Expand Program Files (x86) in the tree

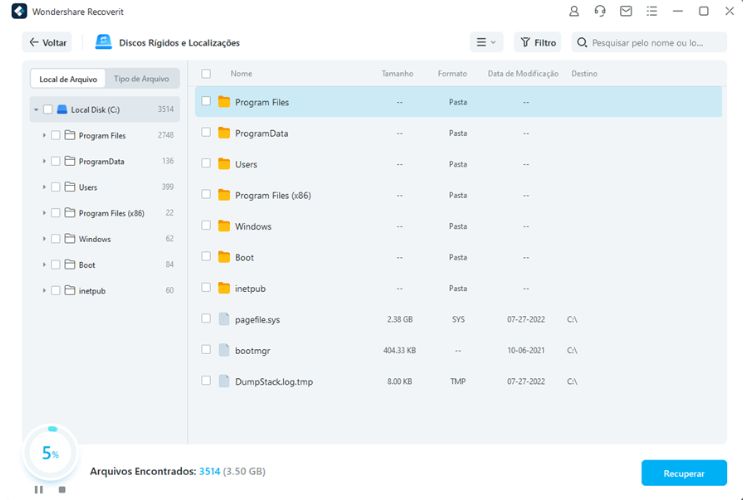click(44, 213)
